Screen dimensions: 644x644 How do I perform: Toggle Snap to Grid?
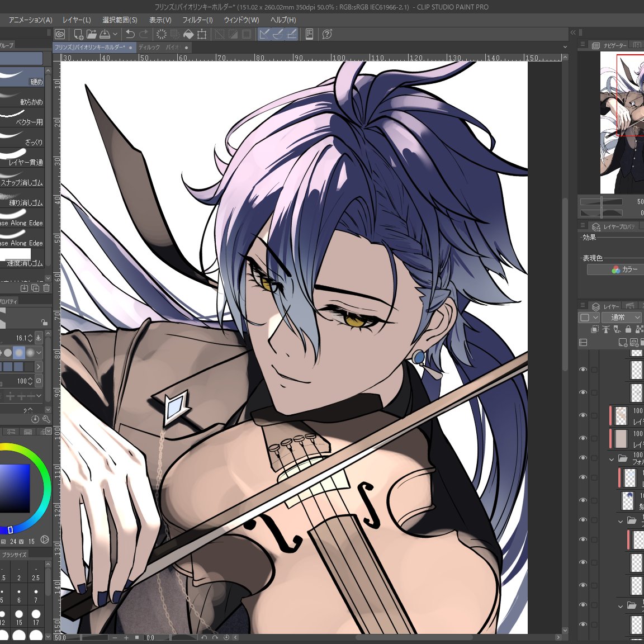coord(292,34)
